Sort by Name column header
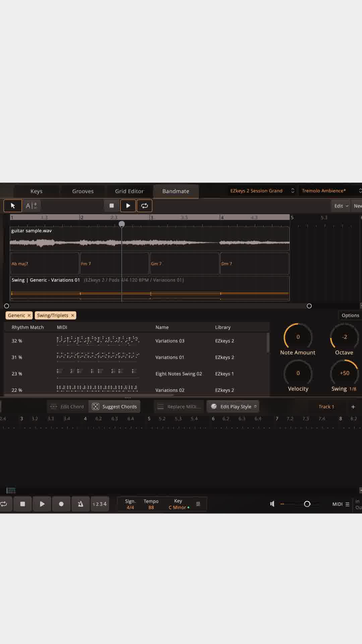The height and width of the screenshot is (644, 362). pos(162,327)
